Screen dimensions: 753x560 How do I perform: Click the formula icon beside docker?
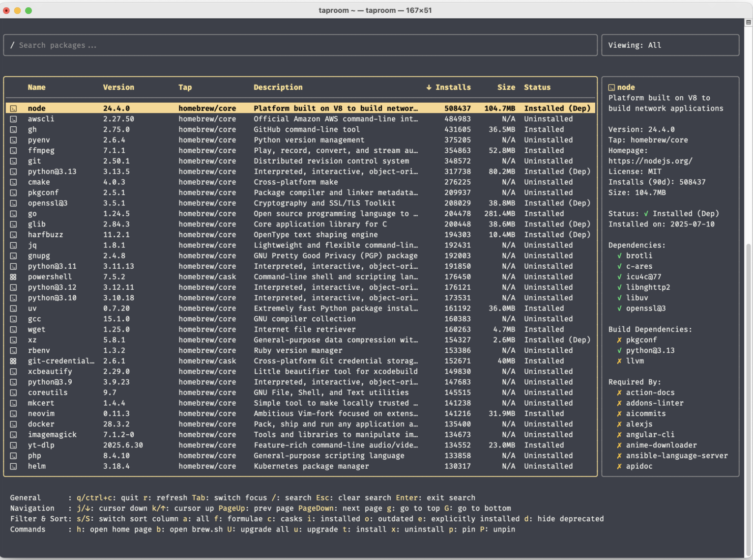point(13,424)
